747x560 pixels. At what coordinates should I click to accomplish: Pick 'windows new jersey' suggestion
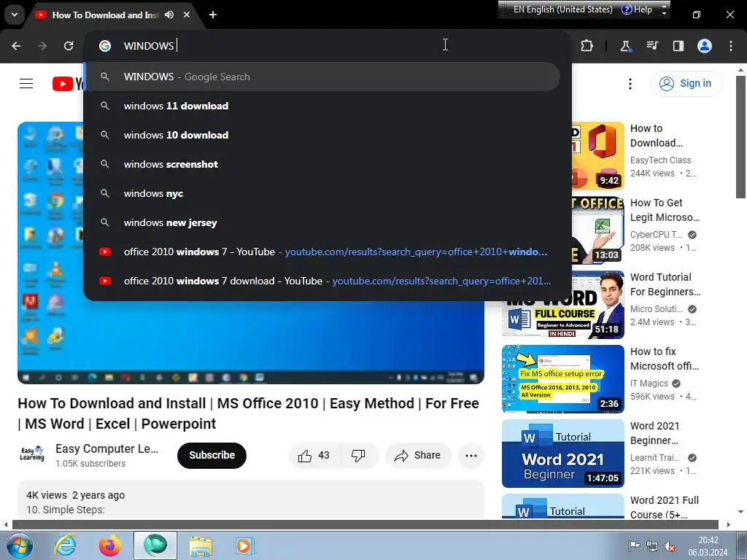pos(322,222)
